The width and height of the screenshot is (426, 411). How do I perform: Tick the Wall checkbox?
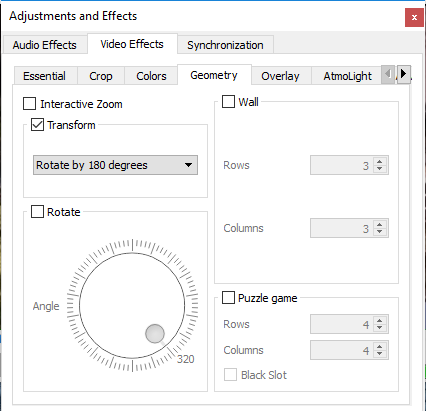click(x=228, y=101)
